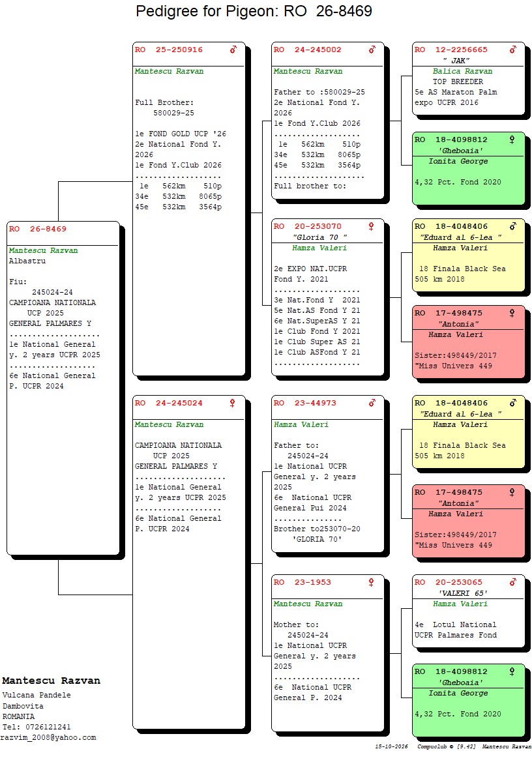Click the email razvim_2008@yahoo.com
This screenshot has width=532, height=764.
pyautogui.click(x=48, y=738)
